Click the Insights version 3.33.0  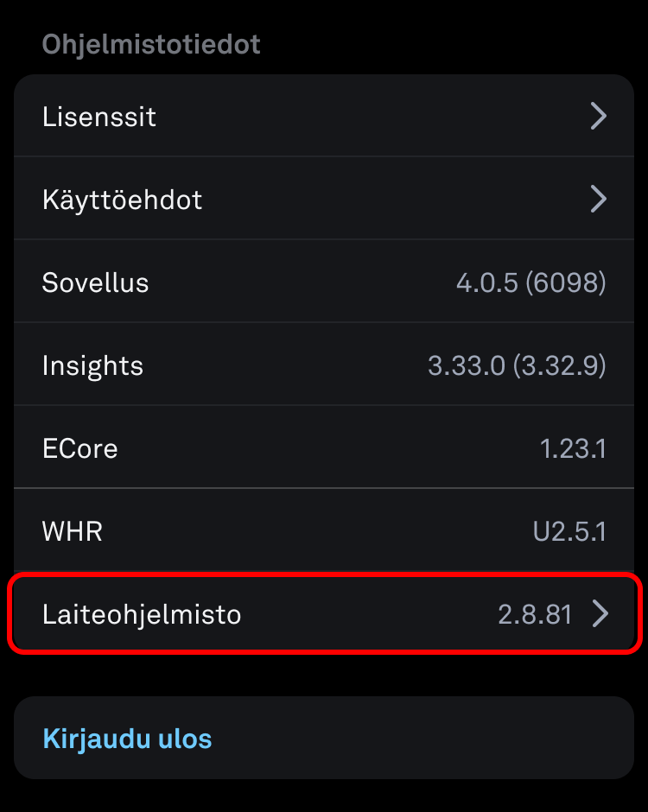point(466,366)
